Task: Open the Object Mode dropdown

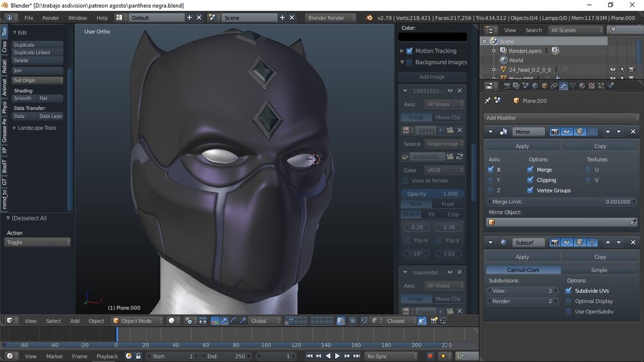Action: point(136,321)
